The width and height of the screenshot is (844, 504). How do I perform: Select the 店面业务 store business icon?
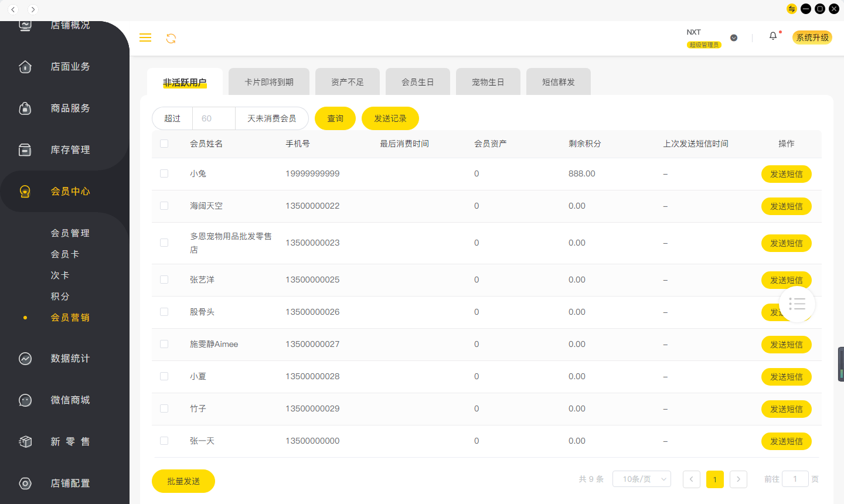(x=25, y=66)
